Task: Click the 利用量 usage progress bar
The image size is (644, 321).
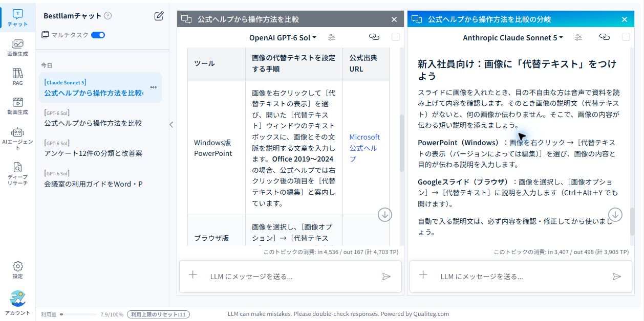Action: click(79, 314)
